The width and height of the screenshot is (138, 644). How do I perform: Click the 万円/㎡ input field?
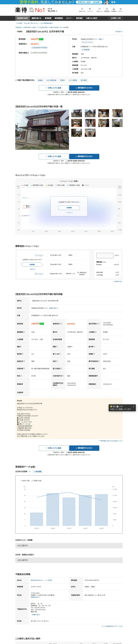[105, 255]
